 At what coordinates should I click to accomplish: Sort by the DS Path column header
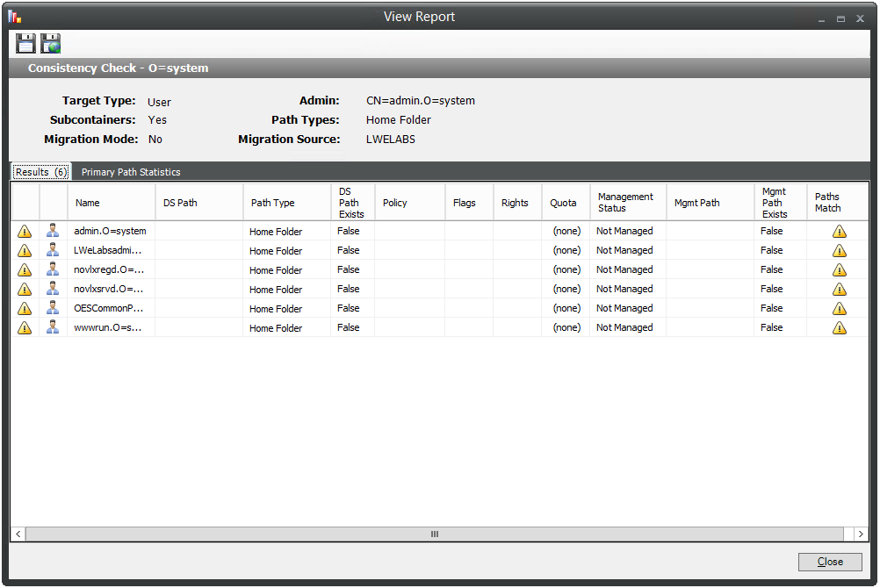[x=199, y=203]
